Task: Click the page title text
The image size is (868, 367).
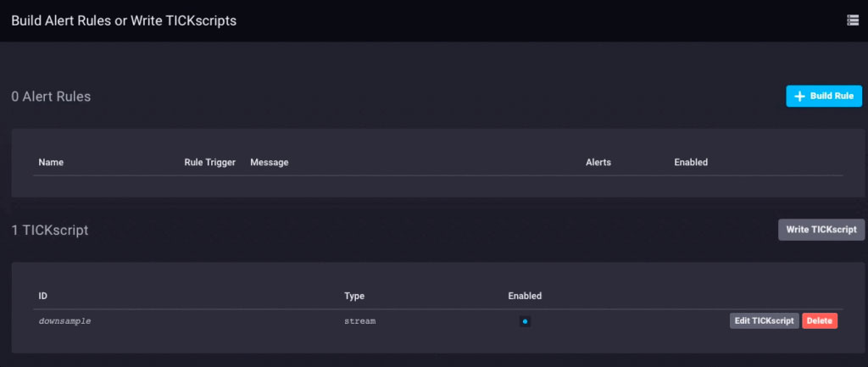Action: click(124, 20)
